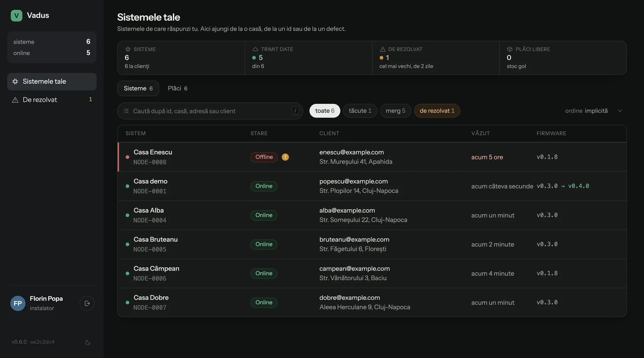Image resolution: width=644 pixels, height=358 pixels.
Task: Click the Casa Câmpean system name
Action: coord(156,268)
